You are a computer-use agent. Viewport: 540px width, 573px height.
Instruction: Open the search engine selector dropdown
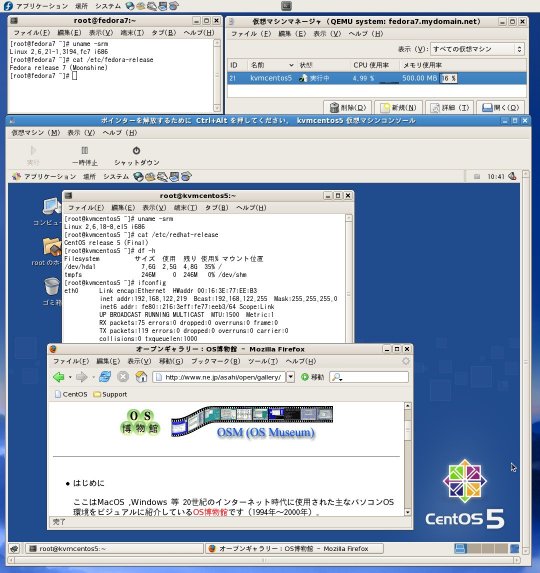click(x=337, y=377)
